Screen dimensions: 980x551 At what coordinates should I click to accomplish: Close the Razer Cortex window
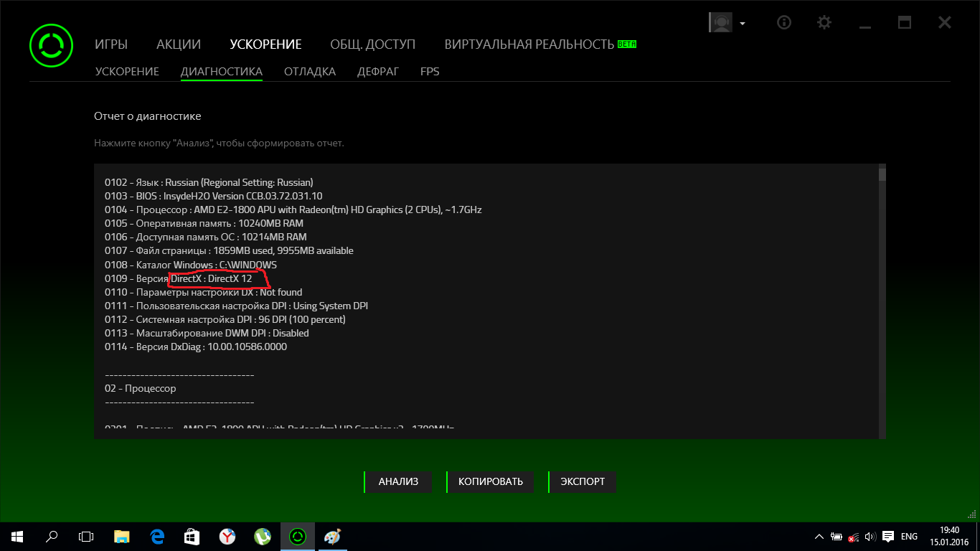945,22
